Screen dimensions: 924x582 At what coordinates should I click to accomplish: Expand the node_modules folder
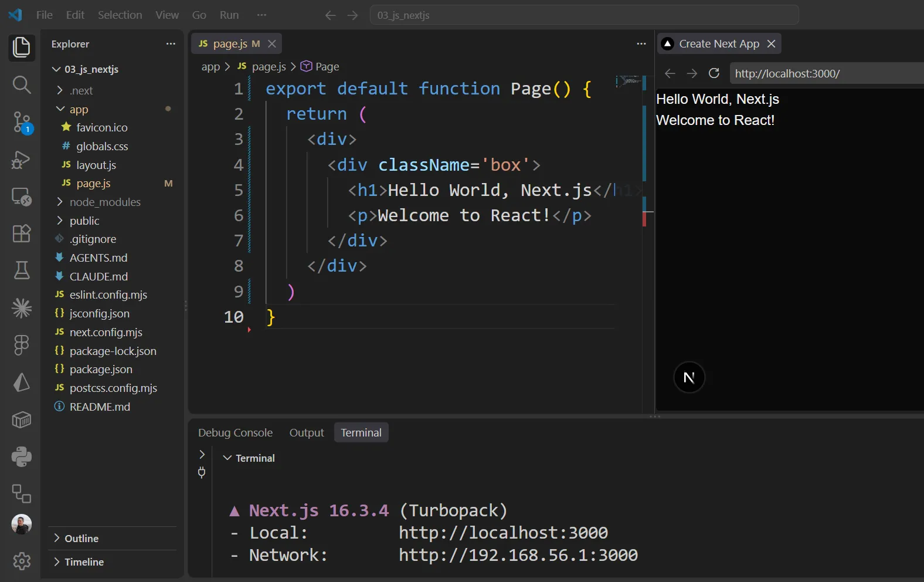pos(60,202)
